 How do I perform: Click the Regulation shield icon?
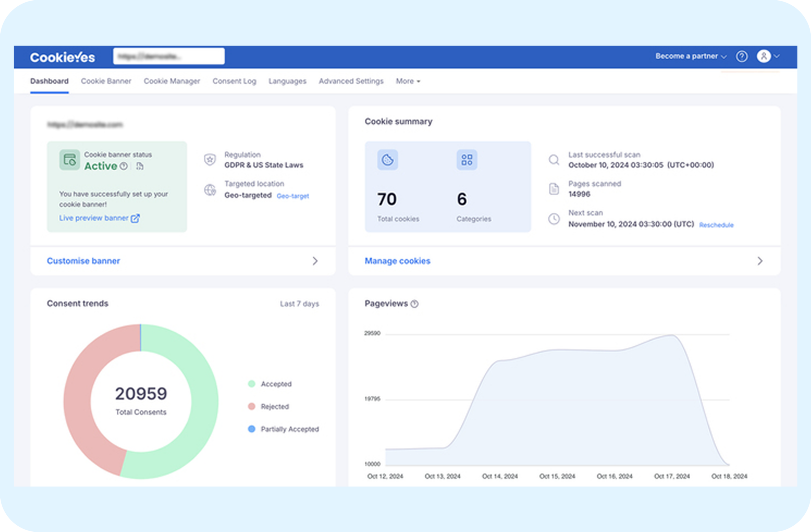tap(210, 159)
